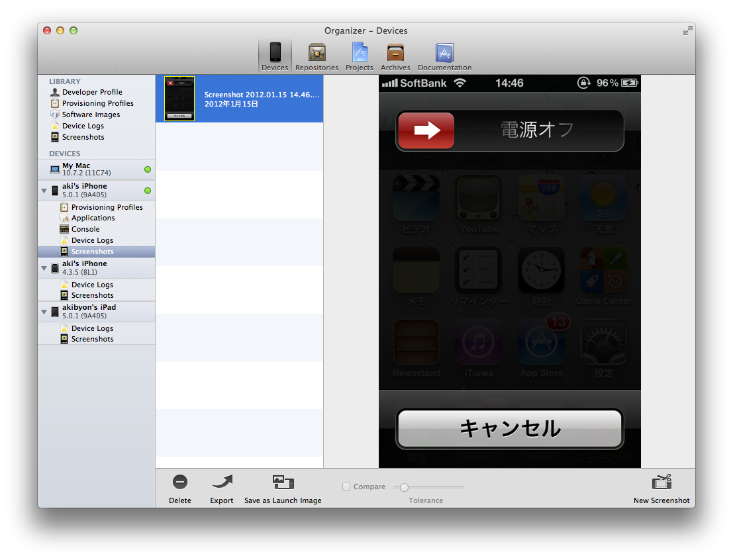Viewport: 733px width, 560px height.
Task: Enable the Compare checkbox
Action: click(x=346, y=487)
